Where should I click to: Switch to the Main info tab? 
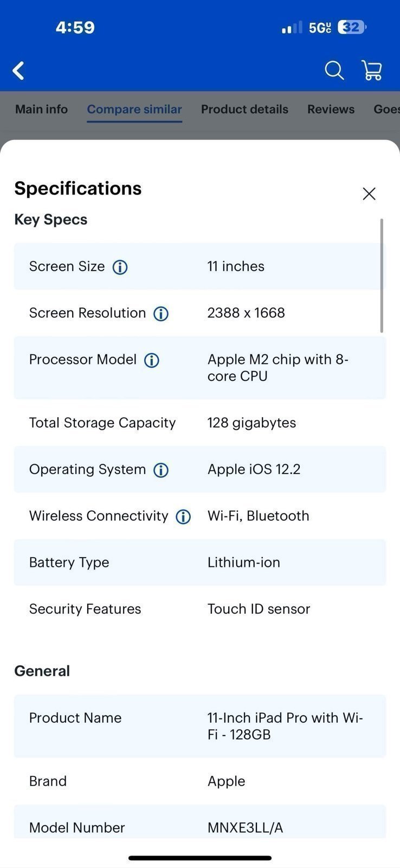point(41,110)
